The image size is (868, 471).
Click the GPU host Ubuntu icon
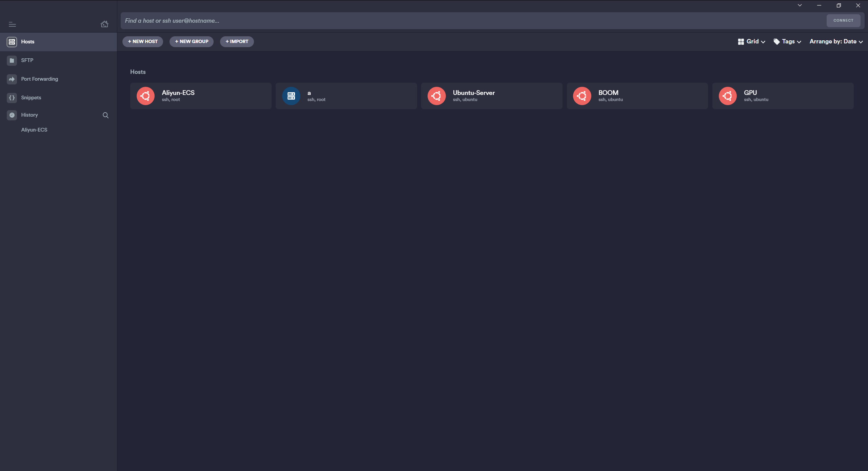click(727, 96)
